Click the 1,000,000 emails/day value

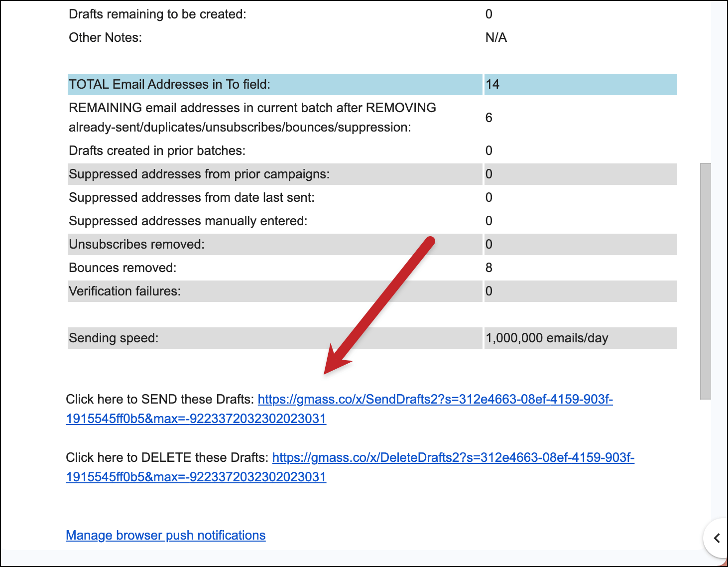pos(547,338)
